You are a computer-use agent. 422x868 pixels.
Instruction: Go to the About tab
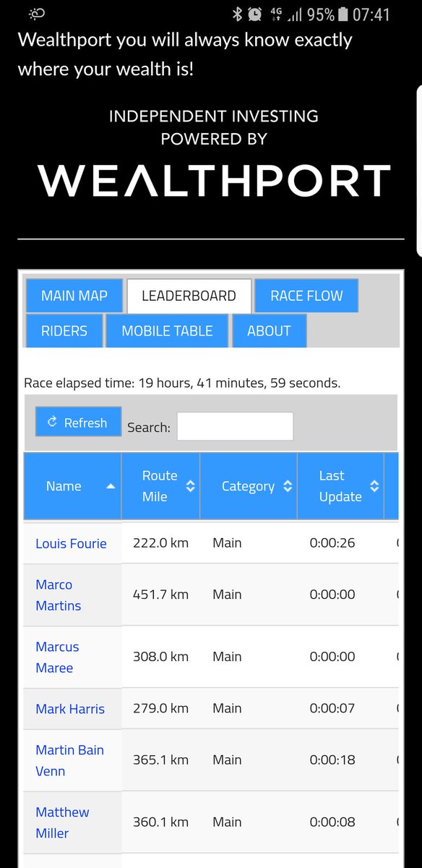click(269, 331)
